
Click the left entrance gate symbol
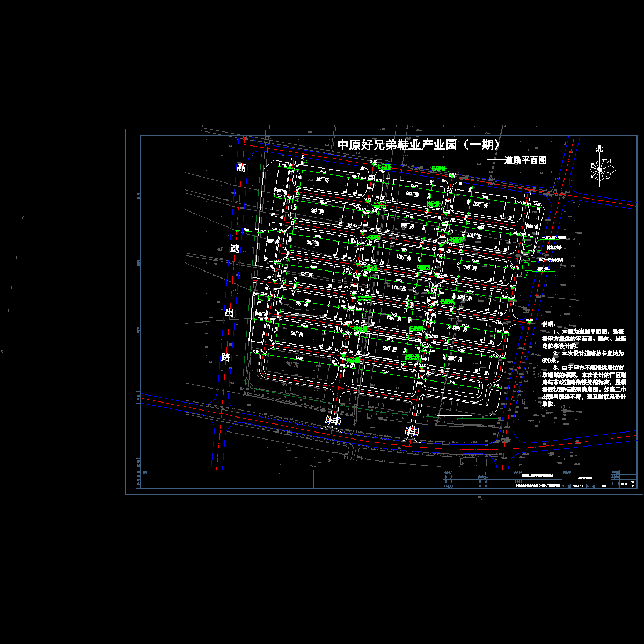click(333, 421)
